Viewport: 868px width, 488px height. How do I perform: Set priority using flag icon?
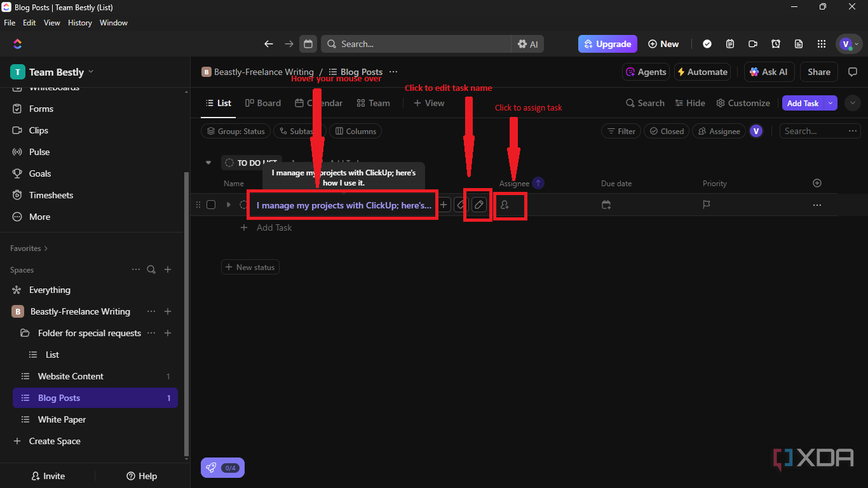[x=706, y=205]
